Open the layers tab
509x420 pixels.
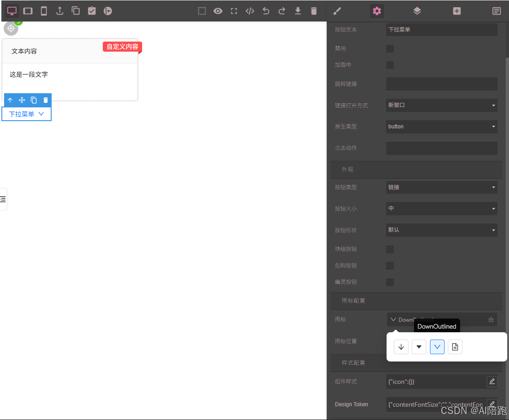(x=417, y=11)
